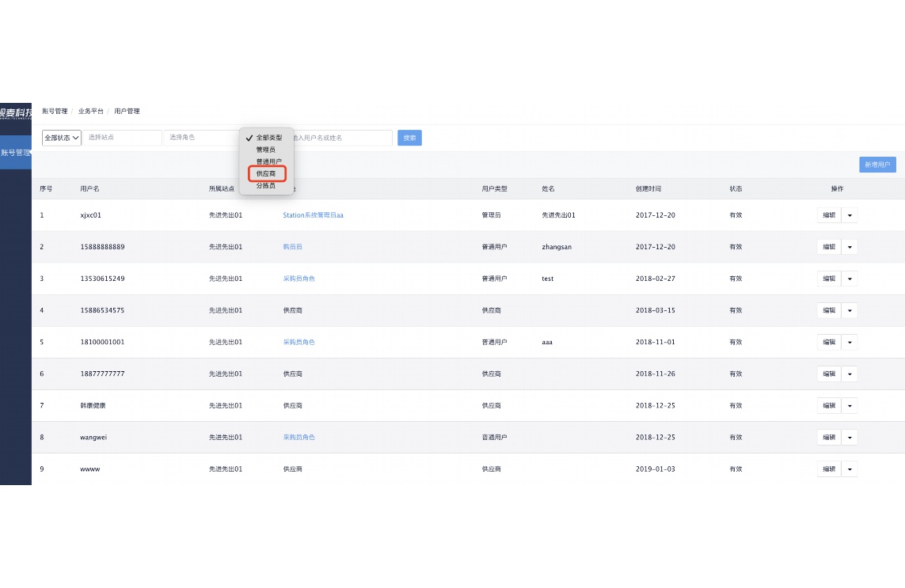Edit the user 18100001001 row

(x=828, y=342)
